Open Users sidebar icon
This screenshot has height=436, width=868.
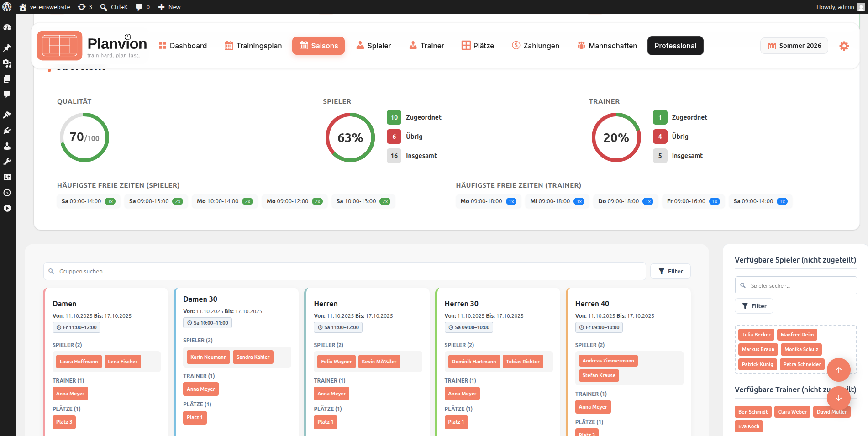point(7,146)
